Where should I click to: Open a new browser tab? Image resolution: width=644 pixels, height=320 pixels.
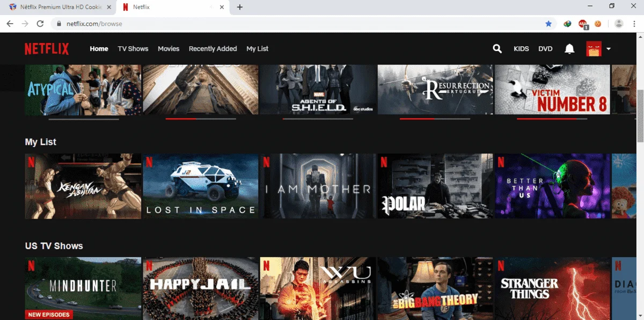(240, 7)
